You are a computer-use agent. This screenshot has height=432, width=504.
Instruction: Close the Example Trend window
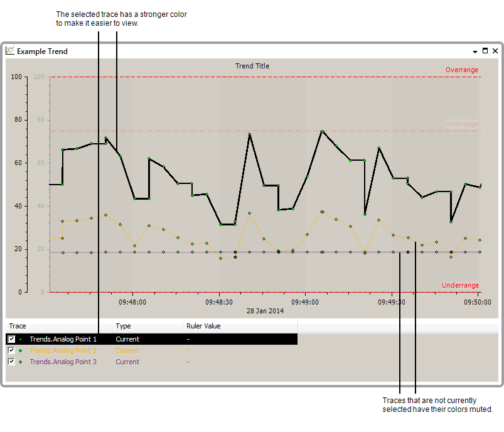point(495,51)
